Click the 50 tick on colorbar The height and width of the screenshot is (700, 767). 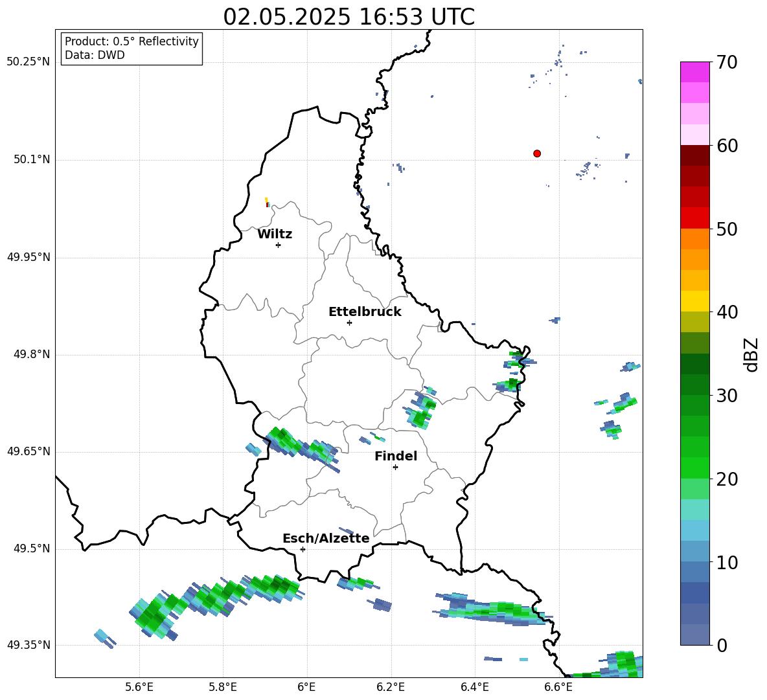click(727, 229)
